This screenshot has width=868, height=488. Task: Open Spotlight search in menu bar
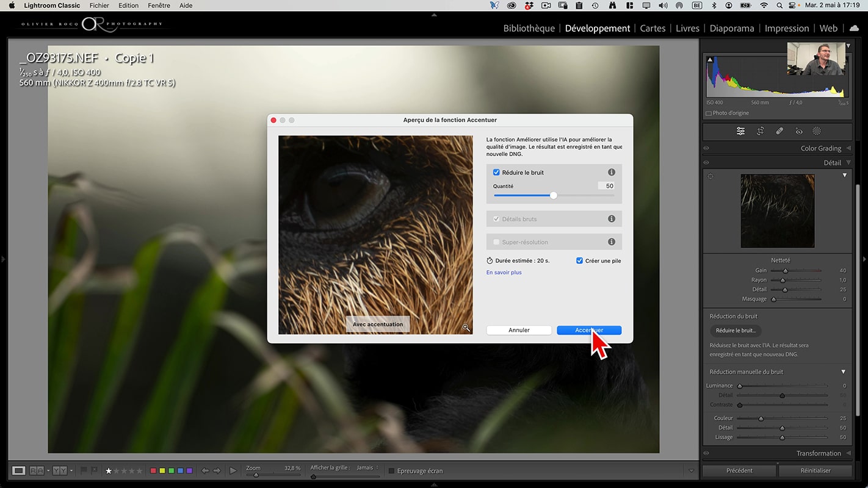point(779,5)
